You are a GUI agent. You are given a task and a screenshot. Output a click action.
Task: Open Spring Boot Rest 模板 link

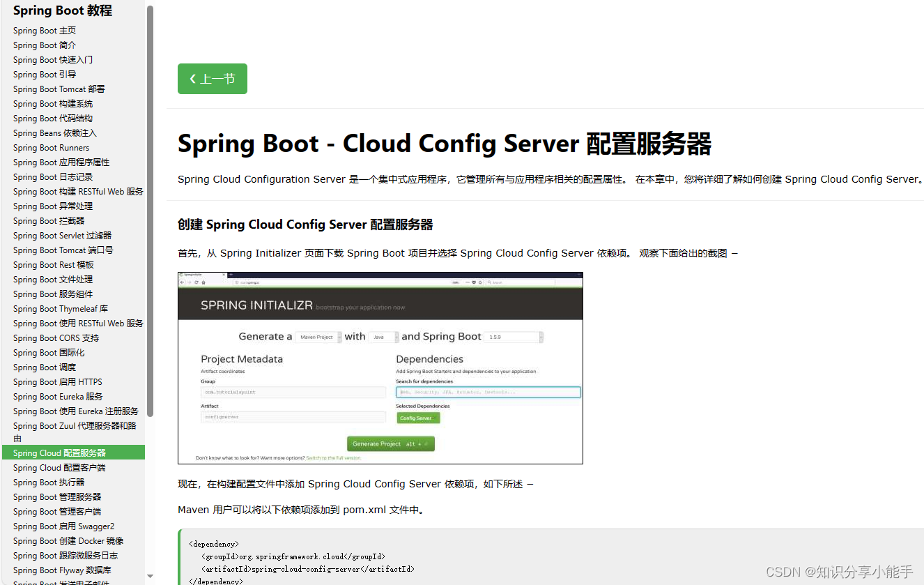coord(54,265)
